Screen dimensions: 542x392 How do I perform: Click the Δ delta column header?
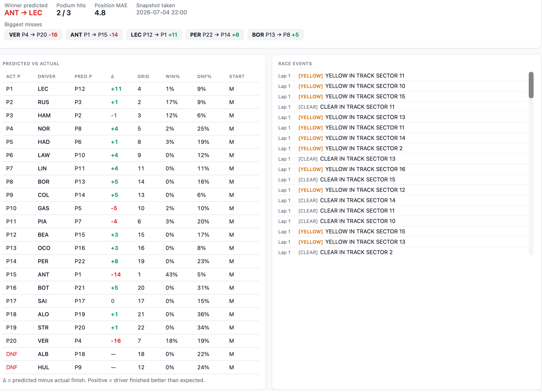pyautogui.click(x=112, y=77)
